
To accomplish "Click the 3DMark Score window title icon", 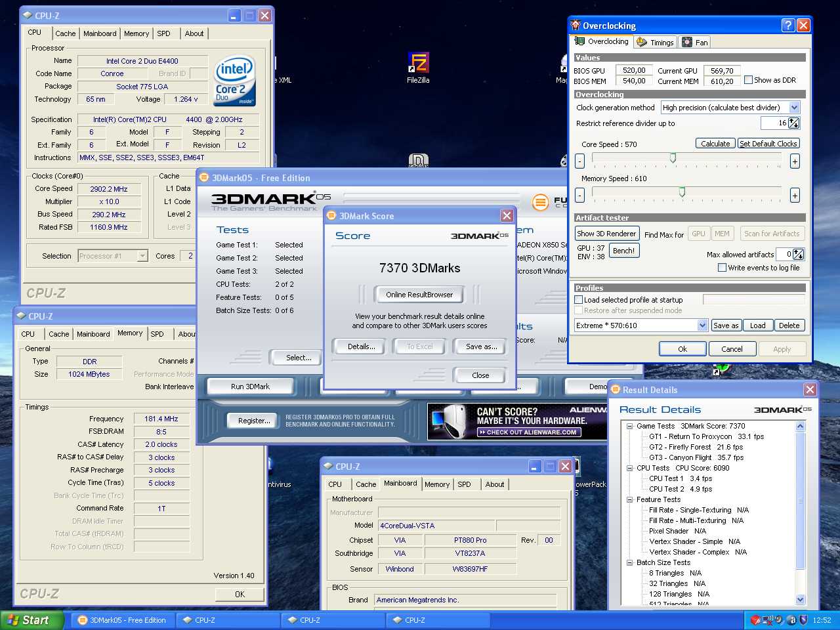I will [332, 215].
